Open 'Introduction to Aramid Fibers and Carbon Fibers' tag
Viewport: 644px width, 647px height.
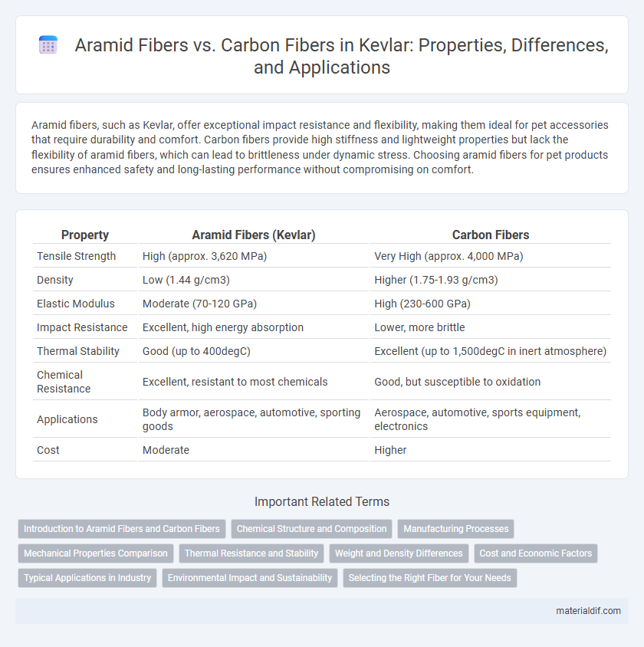click(x=122, y=529)
